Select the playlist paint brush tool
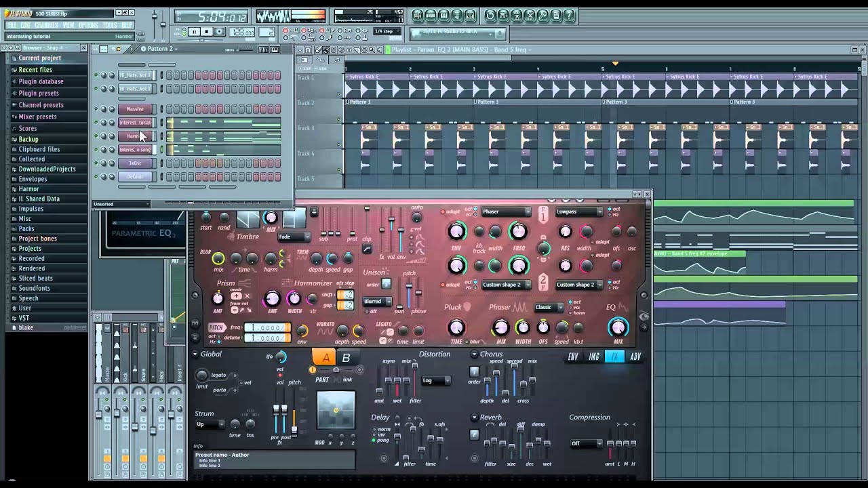This screenshot has height=488, width=868. tap(326, 49)
